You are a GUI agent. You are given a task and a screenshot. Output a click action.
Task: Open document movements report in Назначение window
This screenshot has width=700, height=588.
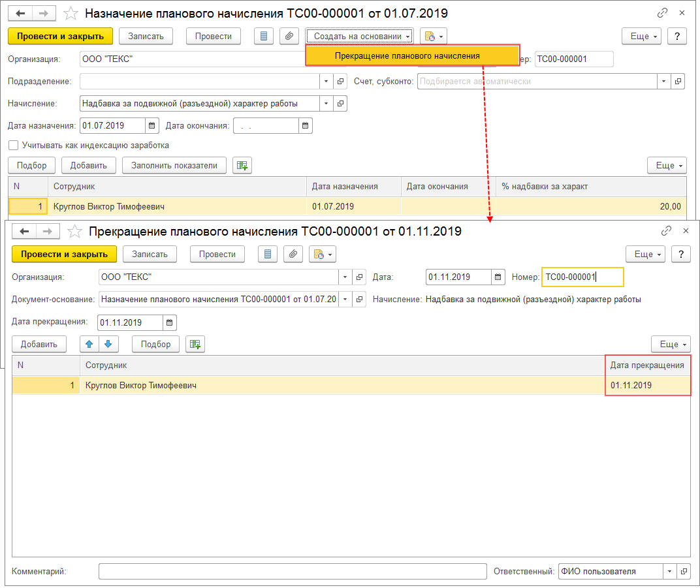click(264, 36)
